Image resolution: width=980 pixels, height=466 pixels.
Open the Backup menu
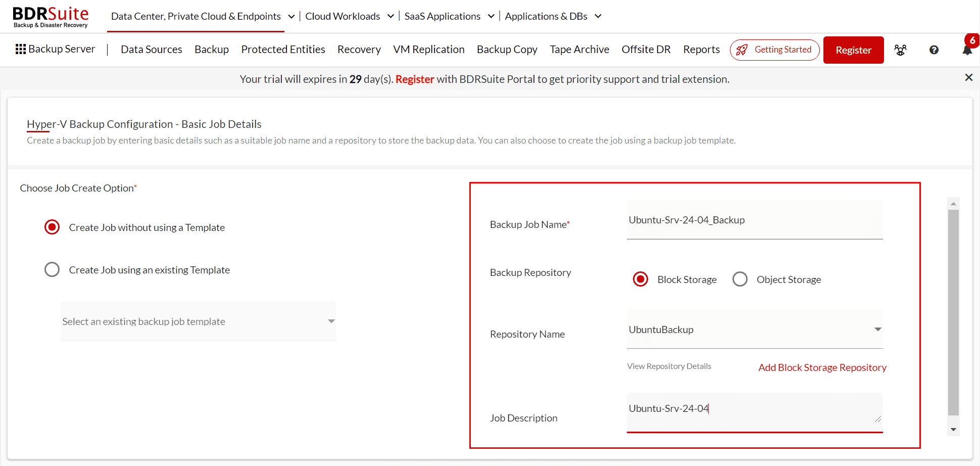pyautogui.click(x=212, y=49)
